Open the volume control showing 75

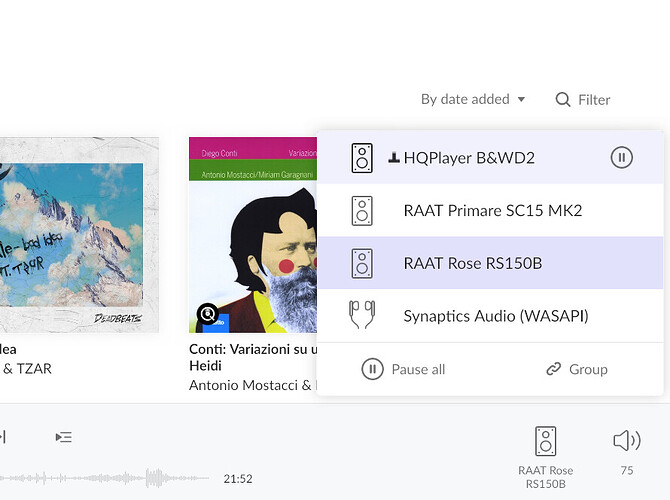tap(627, 451)
